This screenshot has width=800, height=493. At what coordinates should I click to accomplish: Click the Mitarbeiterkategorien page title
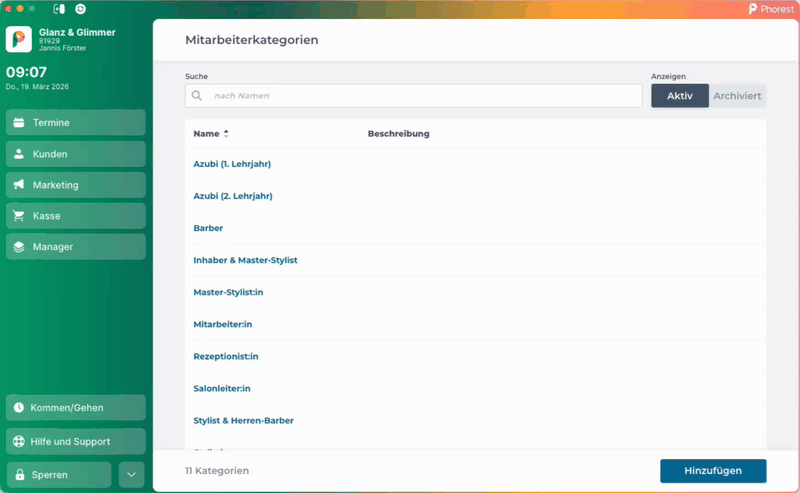point(252,40)
